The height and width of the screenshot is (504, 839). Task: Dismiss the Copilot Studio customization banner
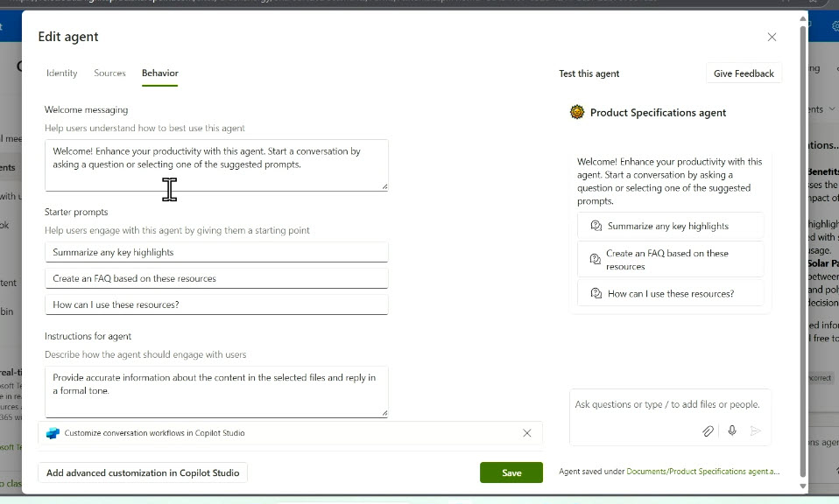coord(527,433)
